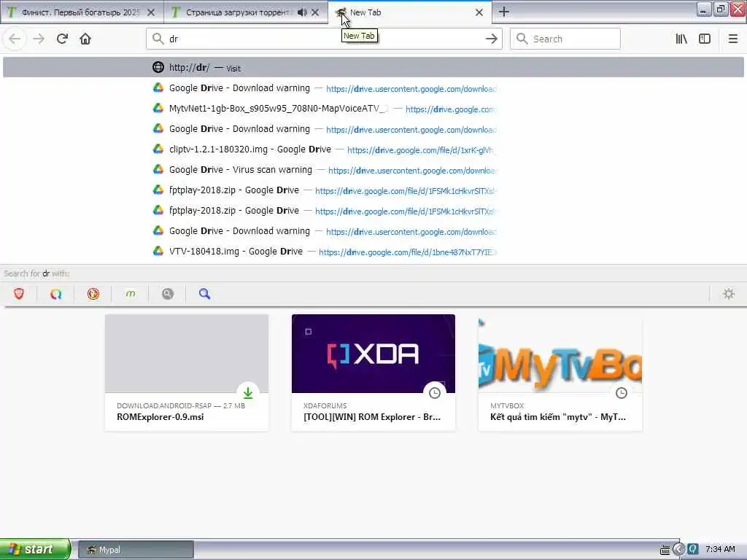The height and width of the screenshot is (560, 747).
Task: Click the keyboard tray icon
Action: [665, 550]
